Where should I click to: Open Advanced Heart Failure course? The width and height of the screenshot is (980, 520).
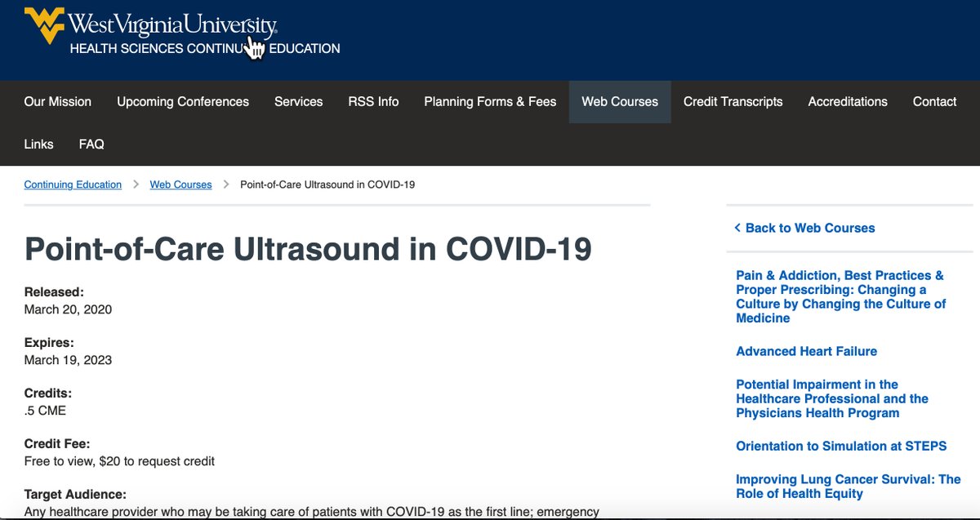[807, 351]
